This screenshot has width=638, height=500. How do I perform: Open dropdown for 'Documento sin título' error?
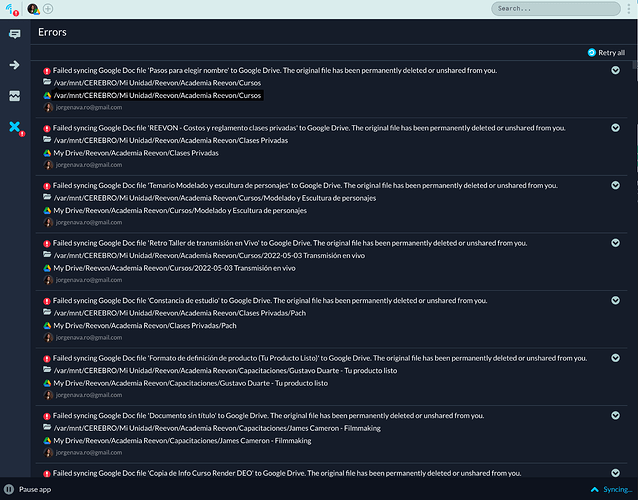pos(615,415)
